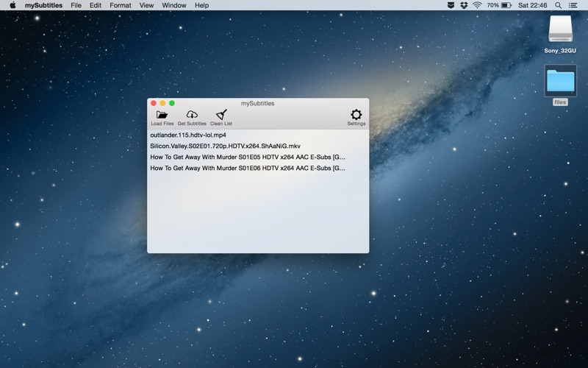Click the clock showing Sat 22:46

coord(532,5)
